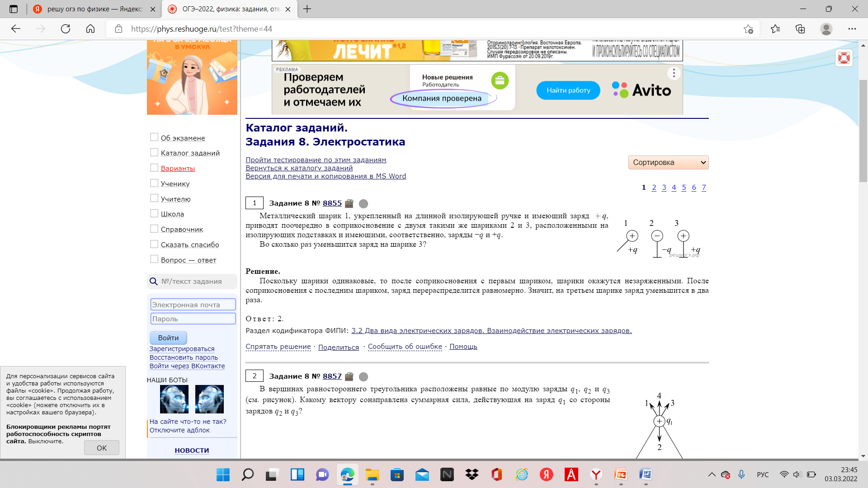The width and height of the screenshot is (868, 488).
Task: Click briefcase icon next to task 8855
Action: pyautogui.click(x=349, y=203)
